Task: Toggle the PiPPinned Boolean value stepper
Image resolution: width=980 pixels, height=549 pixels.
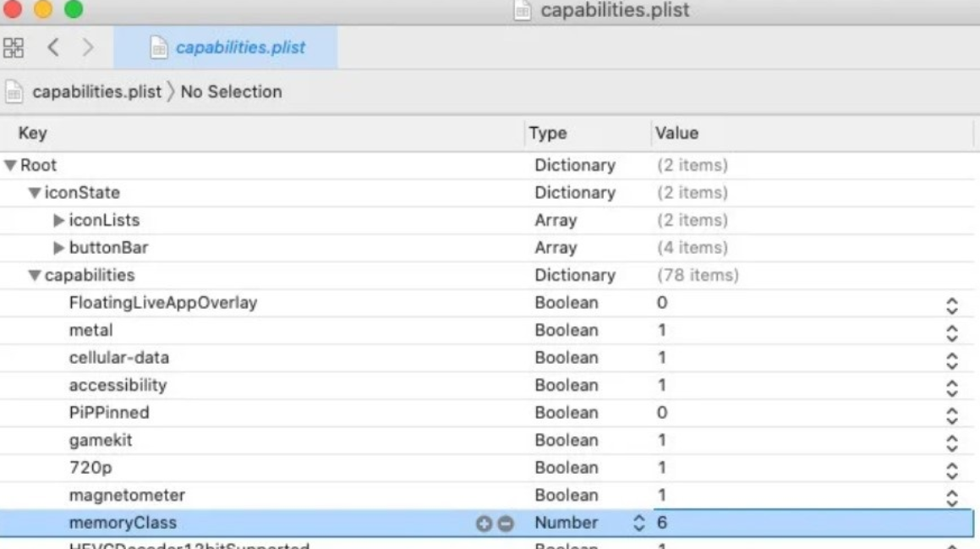Action: pos(951,414)
